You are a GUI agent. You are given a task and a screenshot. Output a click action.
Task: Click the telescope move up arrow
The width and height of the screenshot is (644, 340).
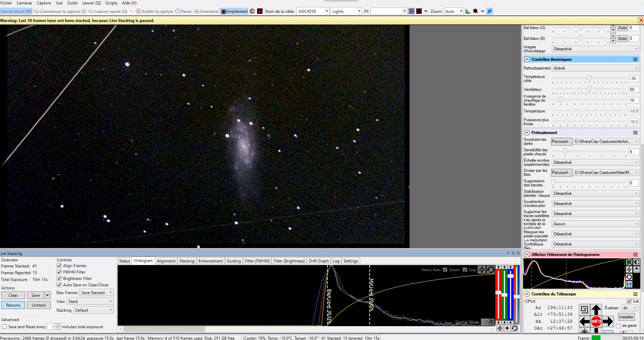tap(596, 309)
